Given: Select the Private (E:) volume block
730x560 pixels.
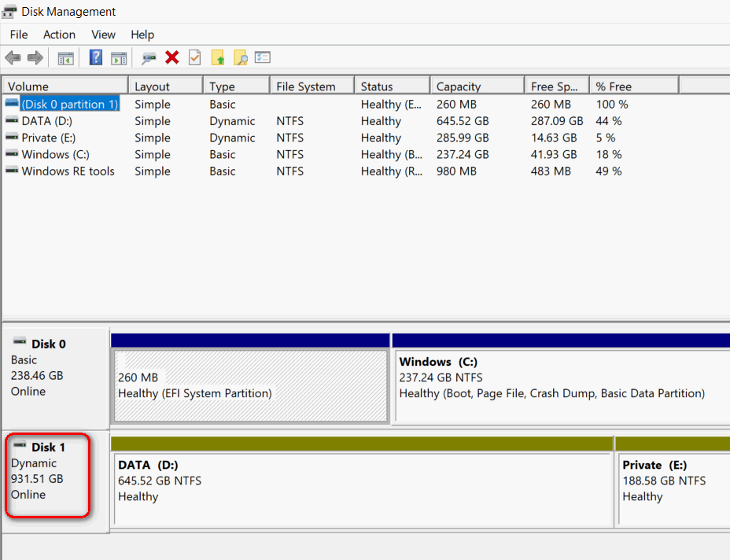Looking at the screenshot, I should tap(673, 489).
